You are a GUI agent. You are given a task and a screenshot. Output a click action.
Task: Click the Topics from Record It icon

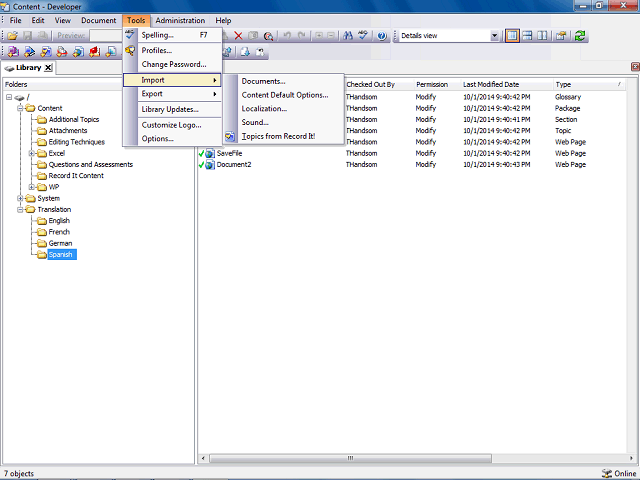pos(230,136)
